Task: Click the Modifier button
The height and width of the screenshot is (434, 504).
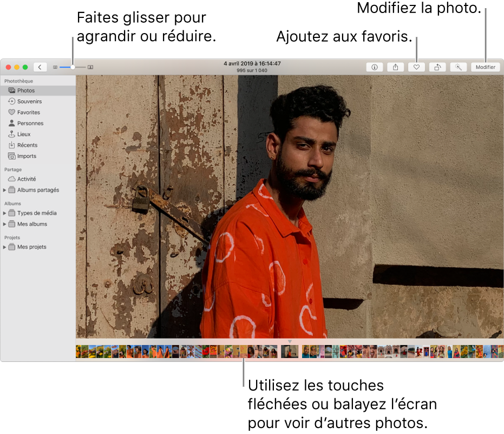Action: pos(486,67)
